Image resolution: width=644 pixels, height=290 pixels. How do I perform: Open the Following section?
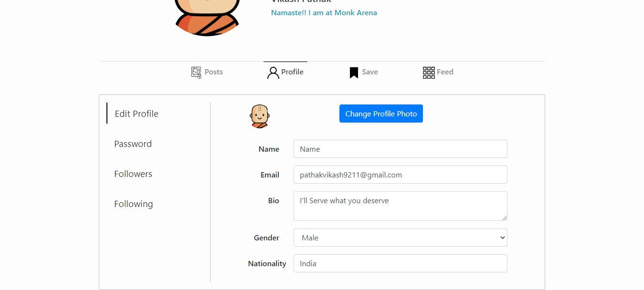click(x=134, y=204)
